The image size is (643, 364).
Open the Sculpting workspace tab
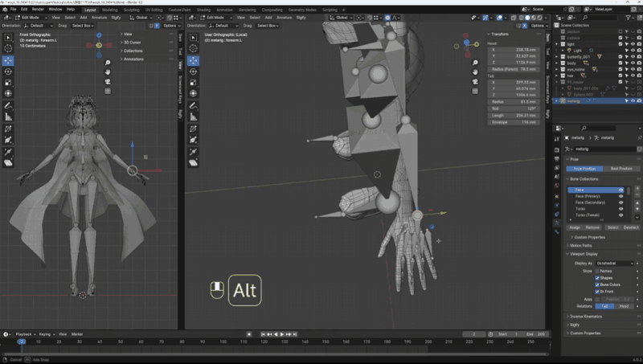(x=132, y=10)
